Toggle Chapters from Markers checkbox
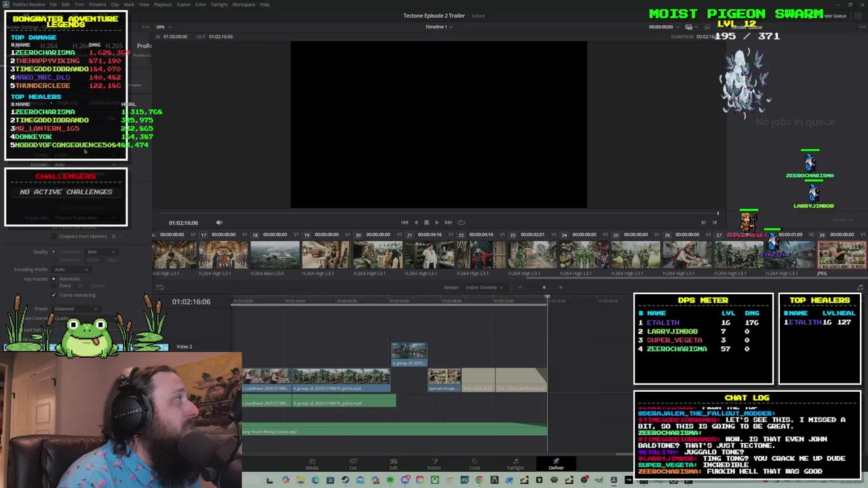The height and width of the screenshot is (488, 868). pos(54,236)
